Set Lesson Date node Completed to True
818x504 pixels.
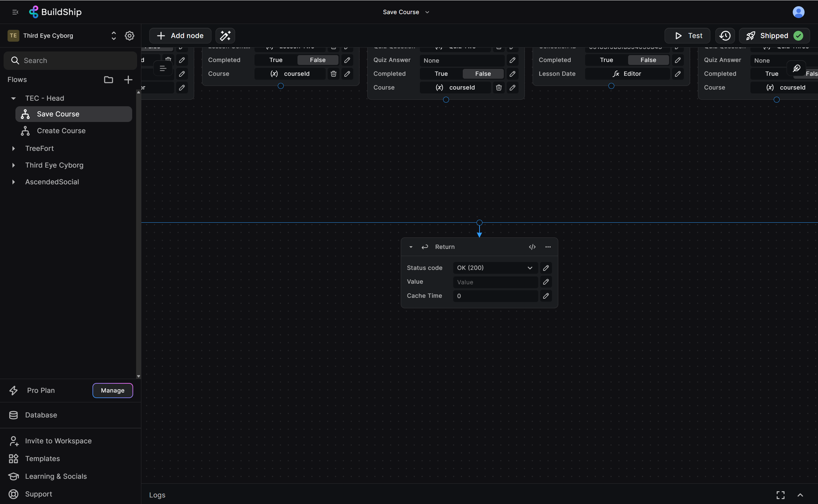coord(607,60)
